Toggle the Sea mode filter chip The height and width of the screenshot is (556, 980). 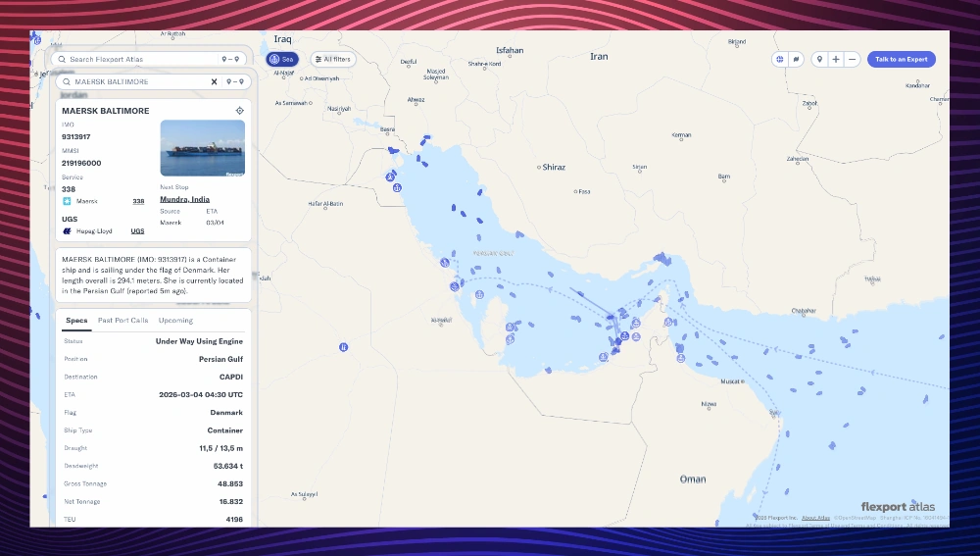[x=283, y=60]
